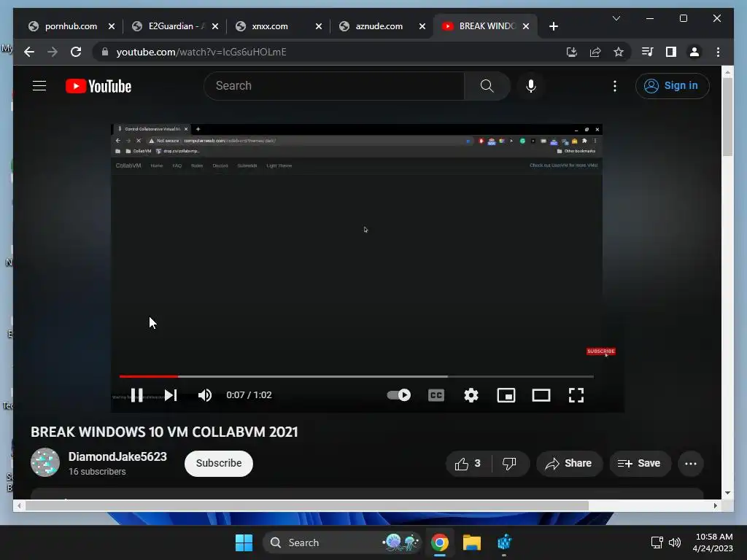The image size is (747, 560).
Task: Click the 16 subscribers text
Action: [97, 472]
